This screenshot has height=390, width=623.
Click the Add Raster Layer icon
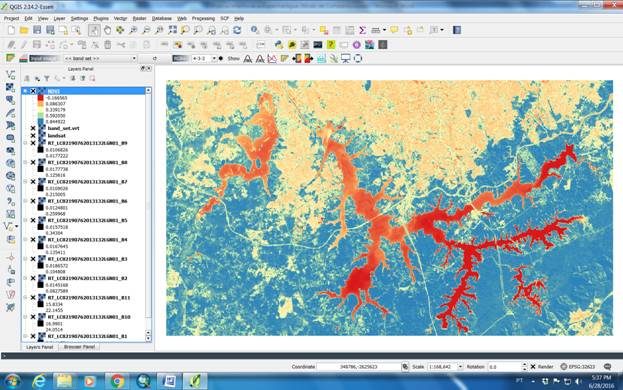pyautogui.click(x=10, y=87)
